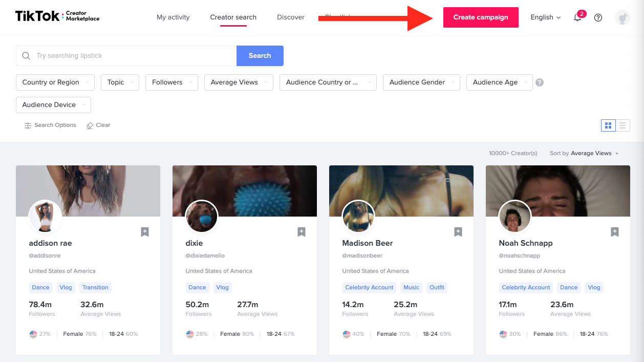
Task: Click the 27.7m Average Views value
Action: [x=248, y=305]
